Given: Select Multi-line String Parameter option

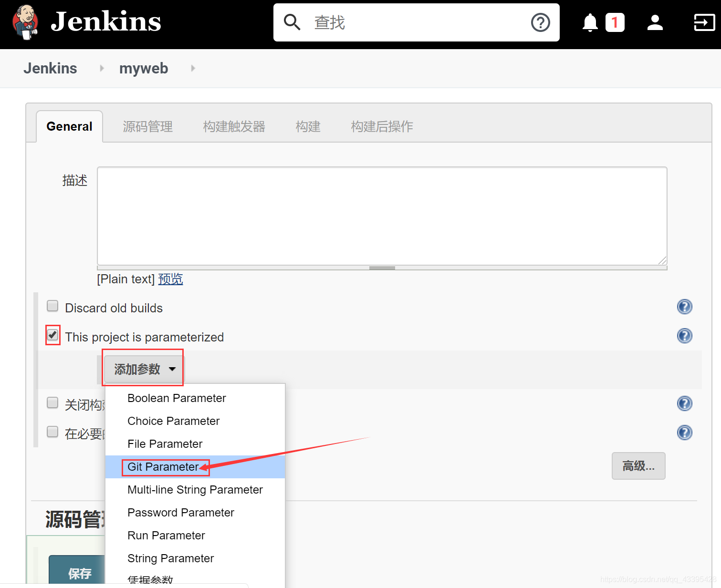Looking at the screenshot, I should (x=195, y=490).
